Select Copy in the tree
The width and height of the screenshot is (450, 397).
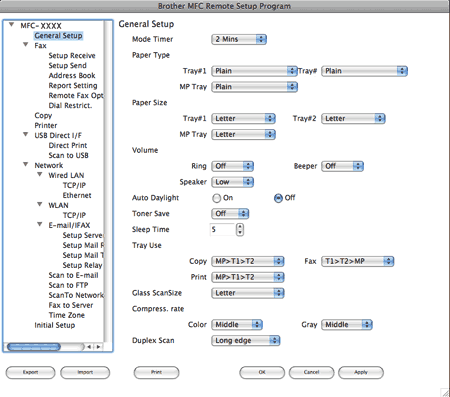43,116
